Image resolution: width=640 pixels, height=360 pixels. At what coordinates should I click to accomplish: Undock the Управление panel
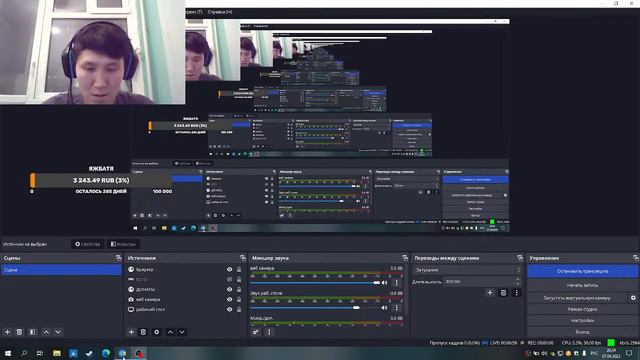[x=636, y=258]
